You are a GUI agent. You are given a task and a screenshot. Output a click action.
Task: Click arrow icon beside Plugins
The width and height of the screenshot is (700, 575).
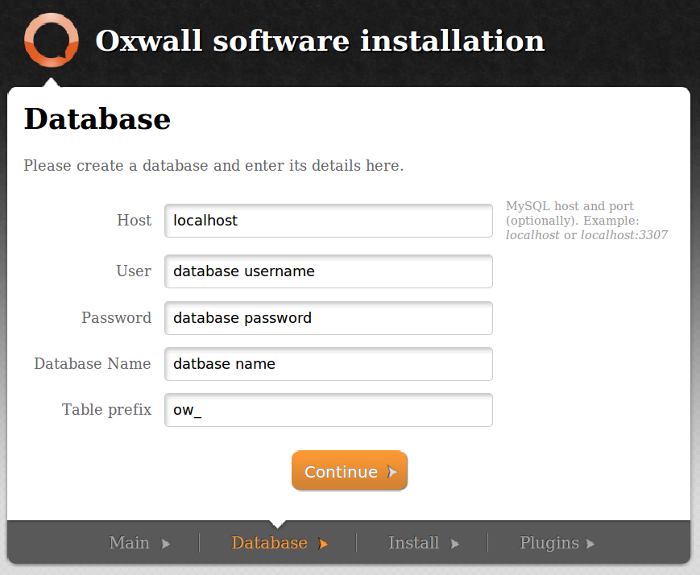tap(590, 544)
